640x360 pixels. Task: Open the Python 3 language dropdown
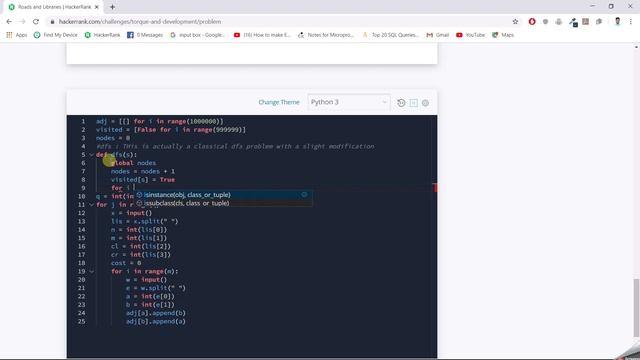pos(349,102)
